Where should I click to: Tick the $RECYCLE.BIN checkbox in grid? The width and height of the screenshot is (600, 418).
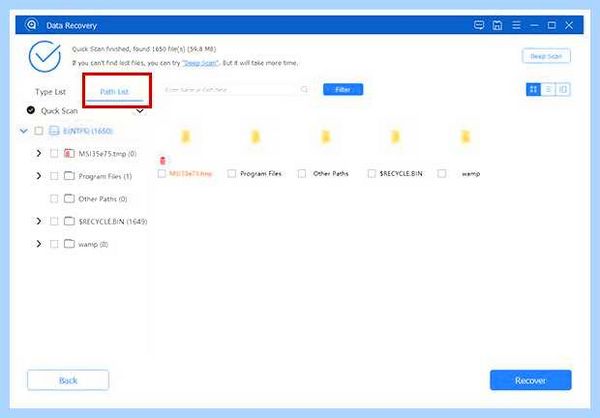371,174
